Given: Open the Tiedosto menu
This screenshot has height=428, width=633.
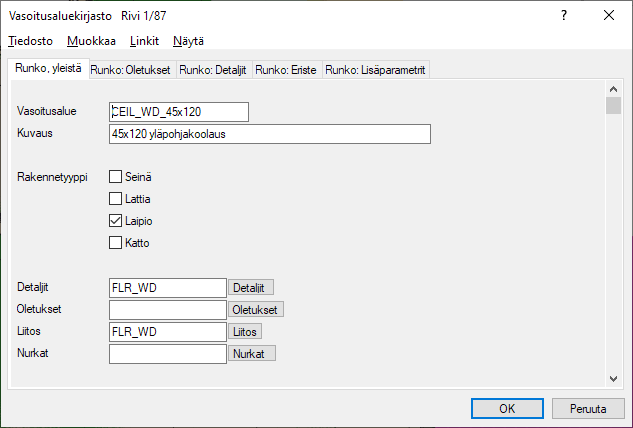Looking at the screenshot, I should coord(30,41).
